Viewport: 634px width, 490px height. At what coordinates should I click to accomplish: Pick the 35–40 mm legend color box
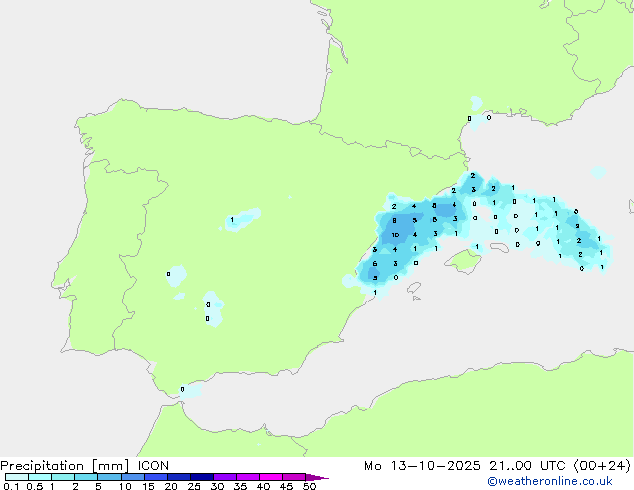[248, 477]
